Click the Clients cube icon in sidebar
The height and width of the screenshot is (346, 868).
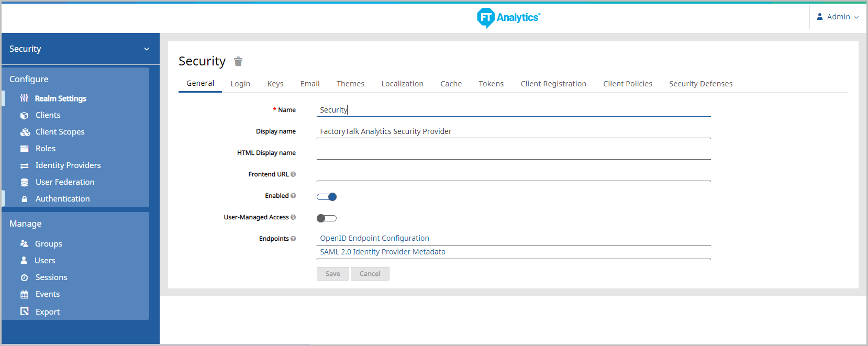(24, 116)
